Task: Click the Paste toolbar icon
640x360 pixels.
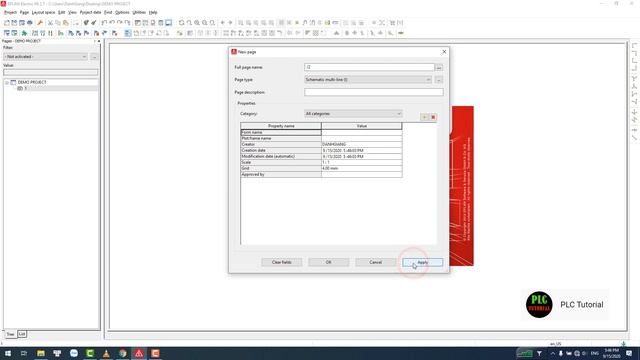Action: 66,23
